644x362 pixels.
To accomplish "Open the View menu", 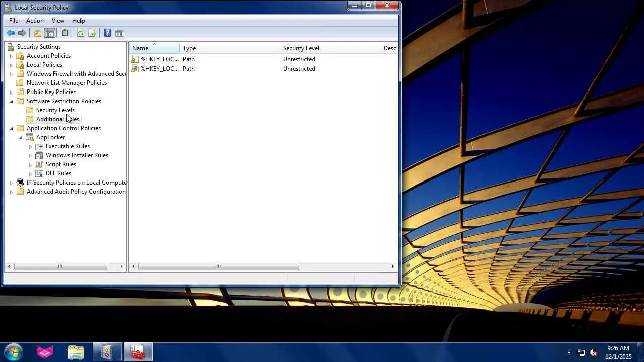I will pos(58,21).
